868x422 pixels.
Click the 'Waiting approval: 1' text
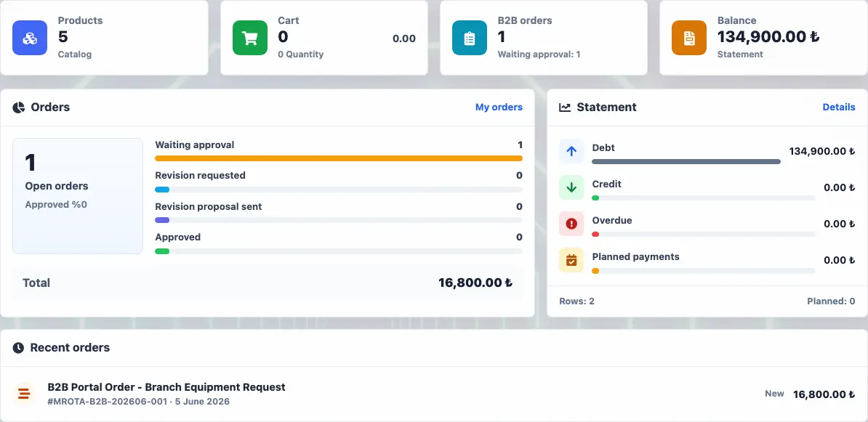click(539, 54)
